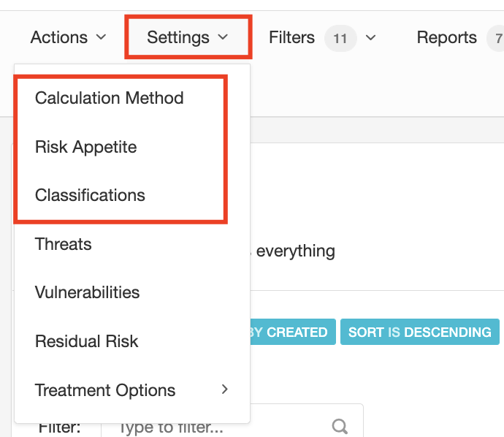Screen dimensions: 504x437
Task: Click the chevron arrow beside Actions
Action: 102,37
